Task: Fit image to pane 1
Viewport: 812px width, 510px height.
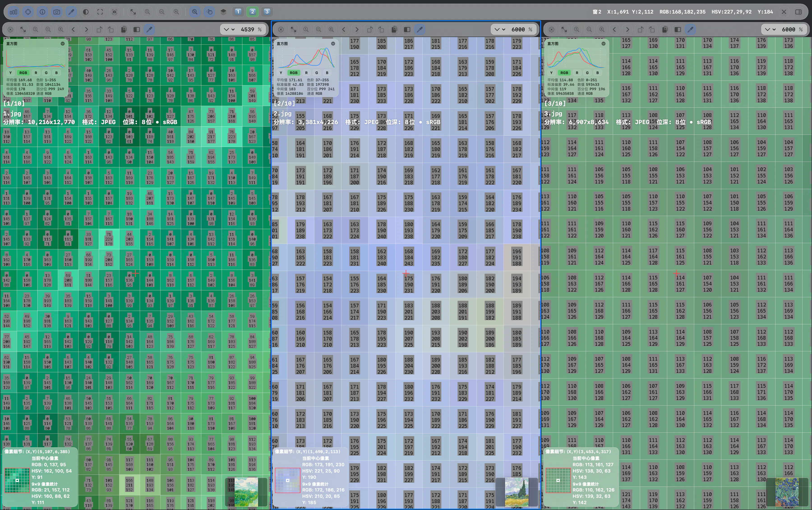Action: click(x=23, y=29)
